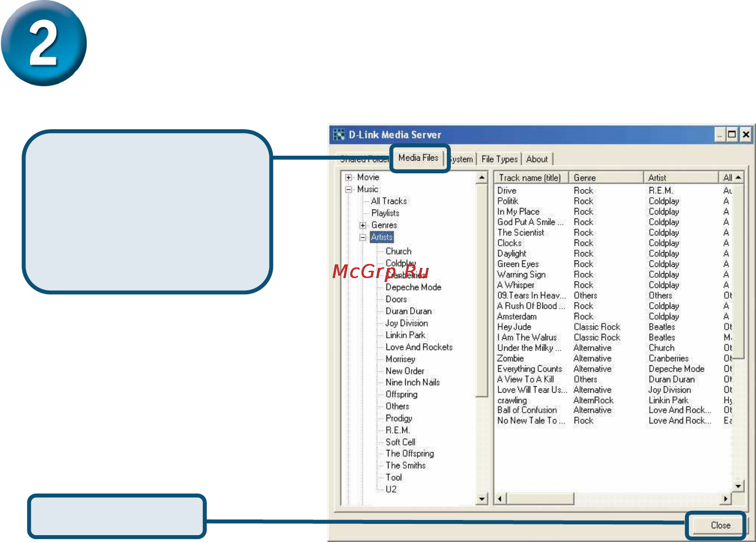
Task: Select the track The Scientist
Action: tap(521, 233)
